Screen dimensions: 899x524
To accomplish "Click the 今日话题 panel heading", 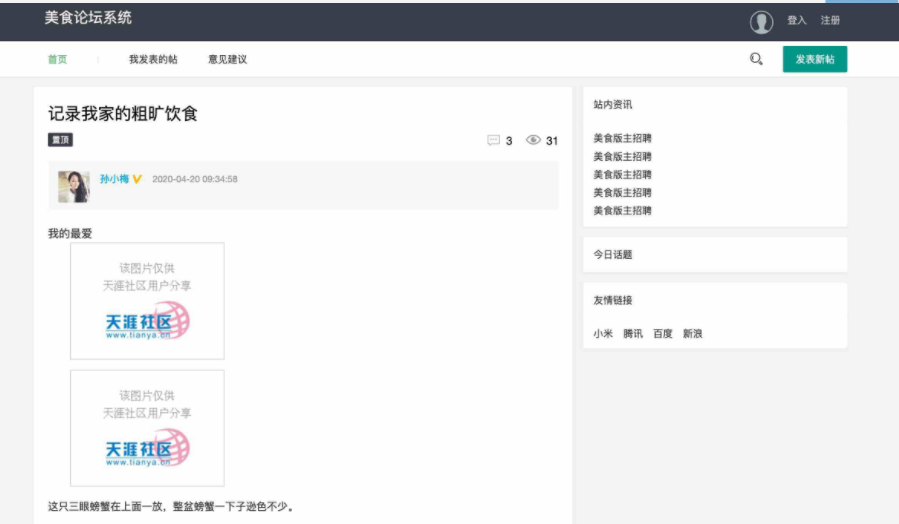I will pos(613,255).
